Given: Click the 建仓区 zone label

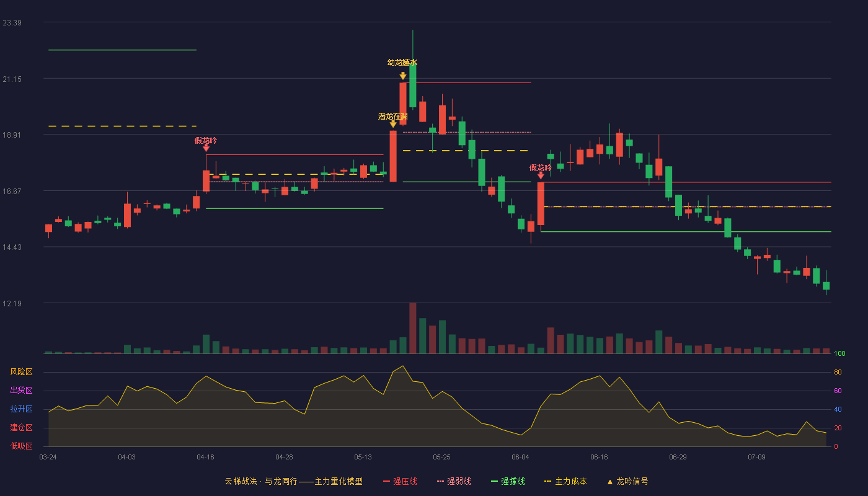Looking at the screenshot, I should click(x=21, y=428).
